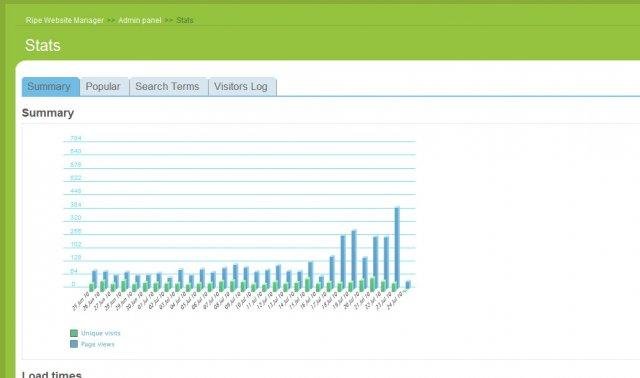Click the tallest blue bar in the chart
Viewport: 640px width, 378px height.
coord(397,247)
